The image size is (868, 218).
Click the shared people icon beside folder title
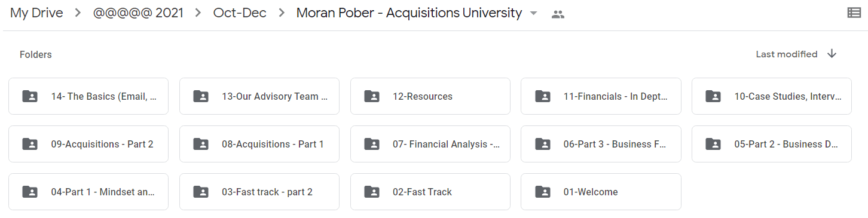tap(558, 14)
